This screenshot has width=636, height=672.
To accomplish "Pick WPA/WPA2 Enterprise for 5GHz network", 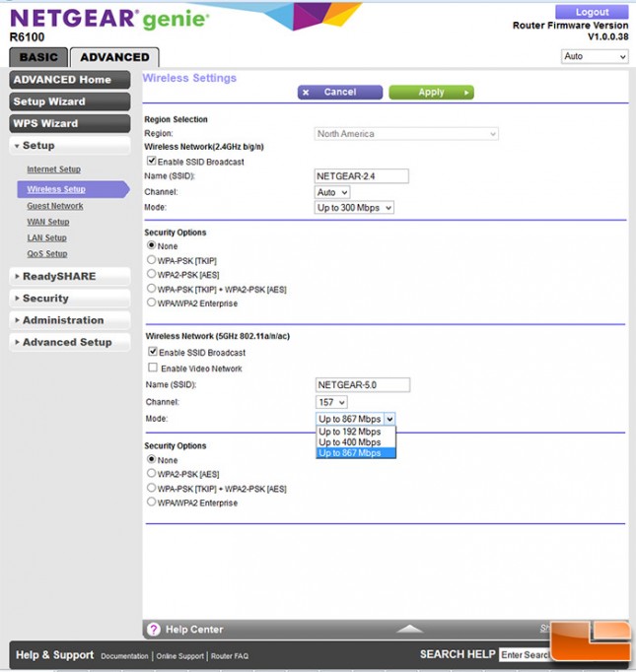I will coord(152,502).
